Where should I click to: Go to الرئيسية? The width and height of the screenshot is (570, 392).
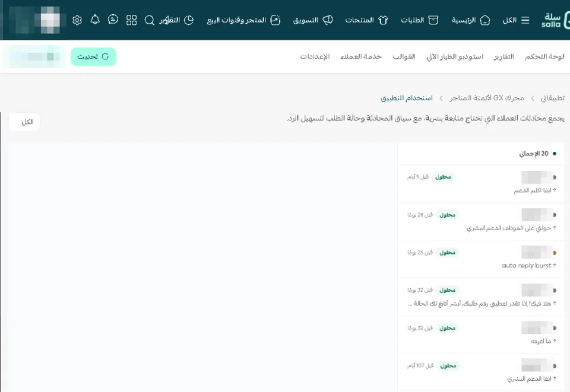point(464,20)
